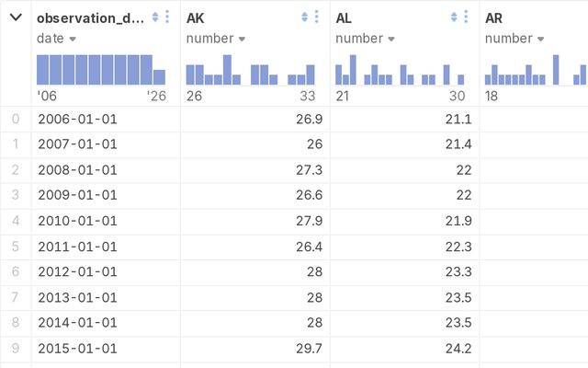Click the AL distribution histogram
588x368 pixels.
[401, 70]
